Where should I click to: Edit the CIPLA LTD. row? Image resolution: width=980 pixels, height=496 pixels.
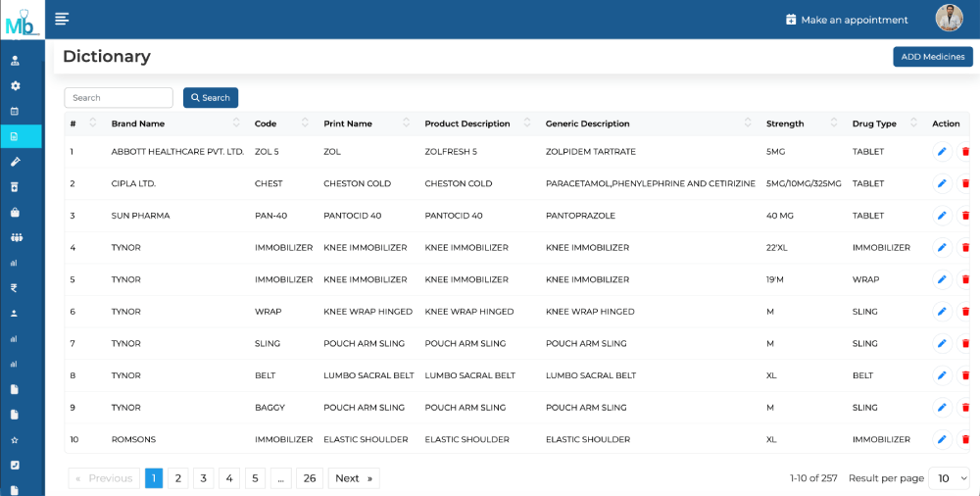pos(943,183)
